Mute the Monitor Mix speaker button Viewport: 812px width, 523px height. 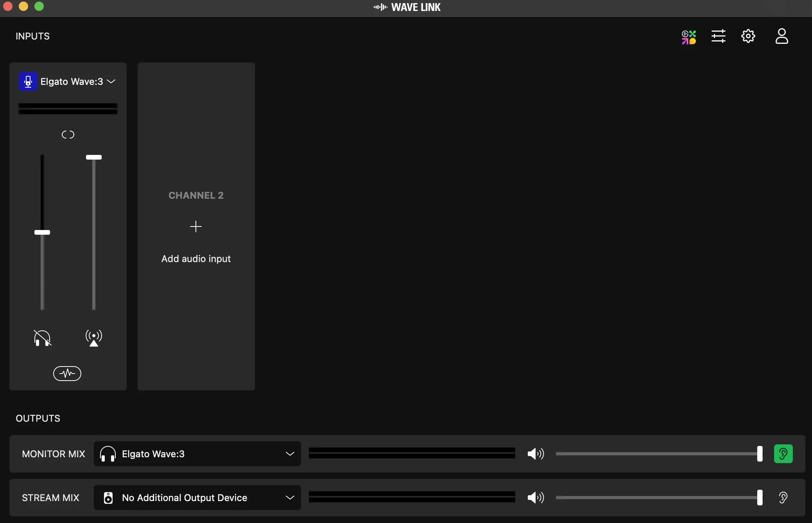click(x=536, y=454)
